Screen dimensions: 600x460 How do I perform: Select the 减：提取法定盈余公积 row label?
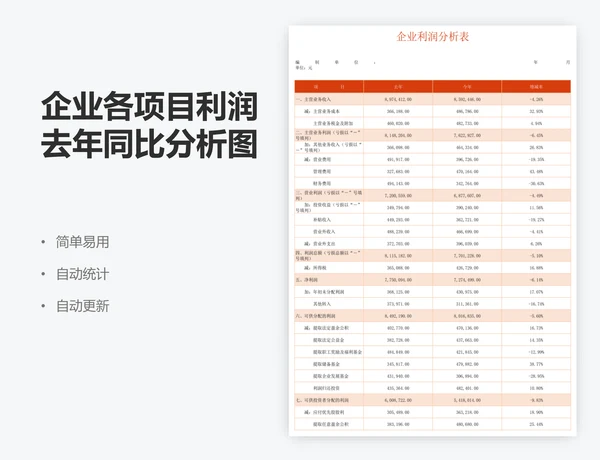(326, 328)
